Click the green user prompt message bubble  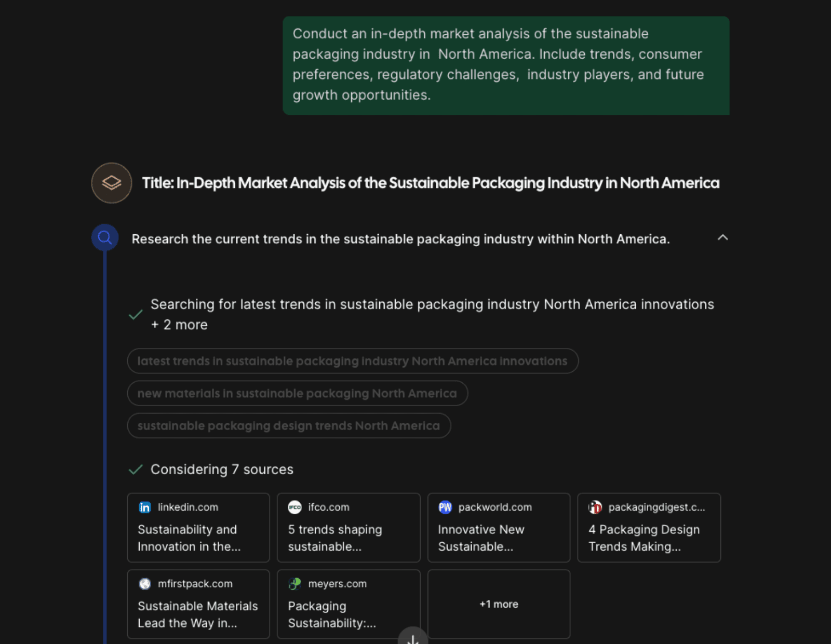(506, 65)
